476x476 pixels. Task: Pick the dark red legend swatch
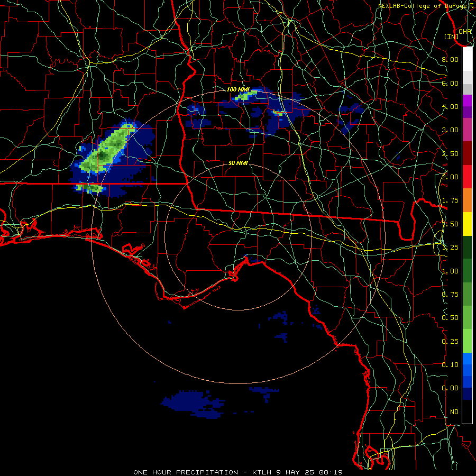coord(467,153)
